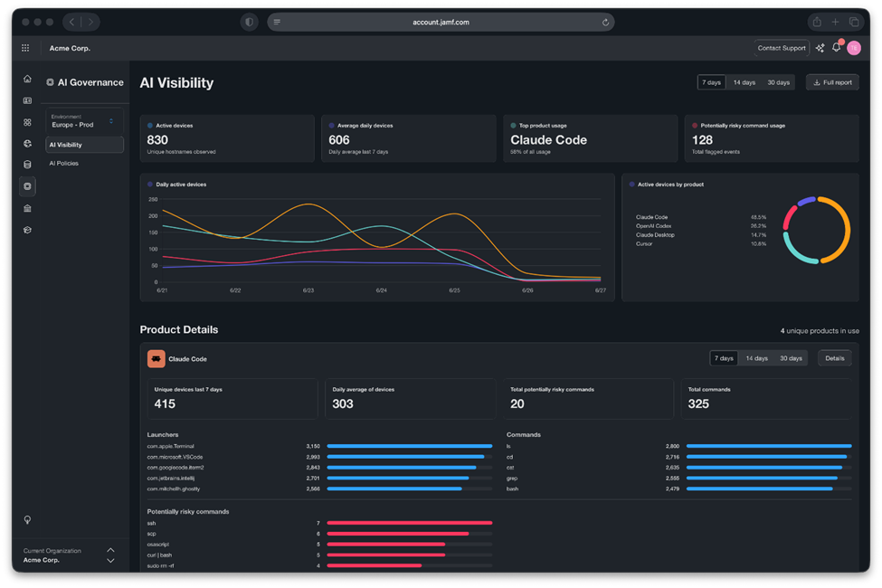Click the account.jamf.com address bar

pos(441,22)
